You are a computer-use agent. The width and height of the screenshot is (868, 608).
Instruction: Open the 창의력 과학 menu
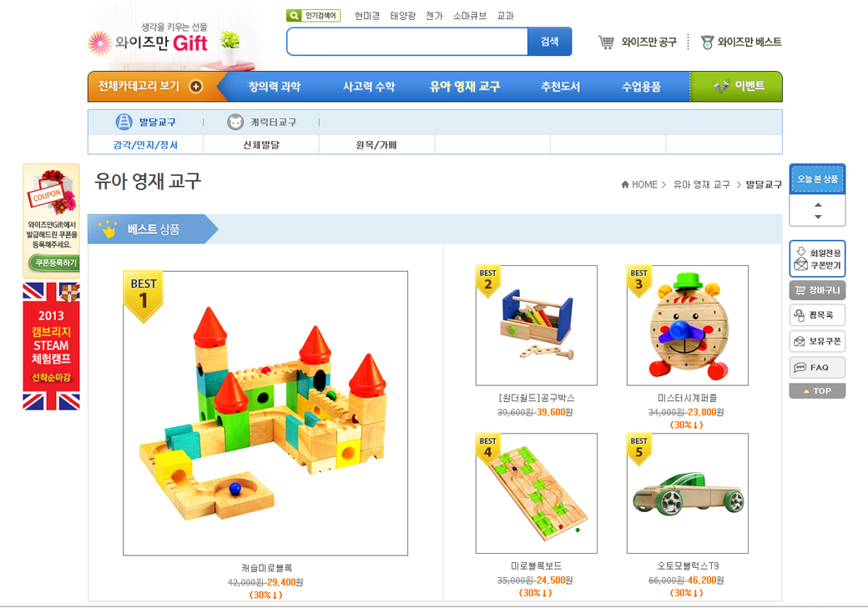click(274, 86)
